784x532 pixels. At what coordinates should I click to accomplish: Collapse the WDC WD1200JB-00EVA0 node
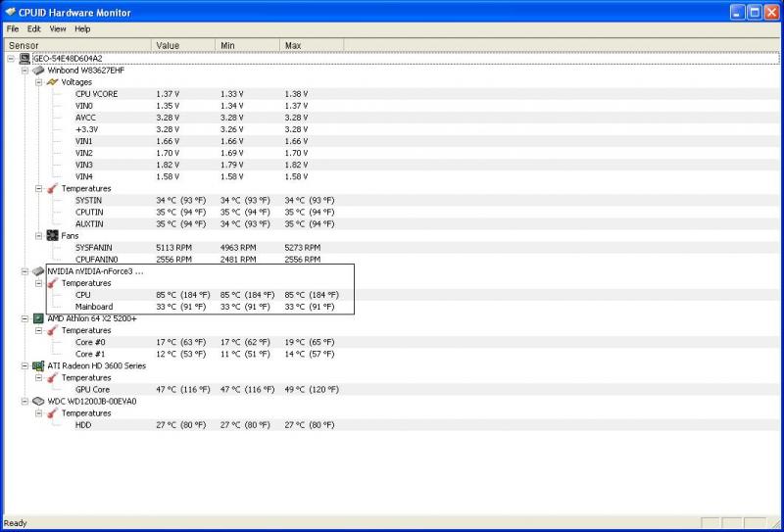(x=25, y=401)
